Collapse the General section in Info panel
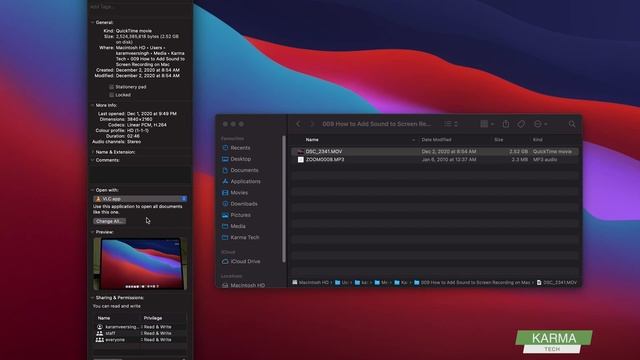The width and height of the screenshot is (640, 360). pos(92,22)
